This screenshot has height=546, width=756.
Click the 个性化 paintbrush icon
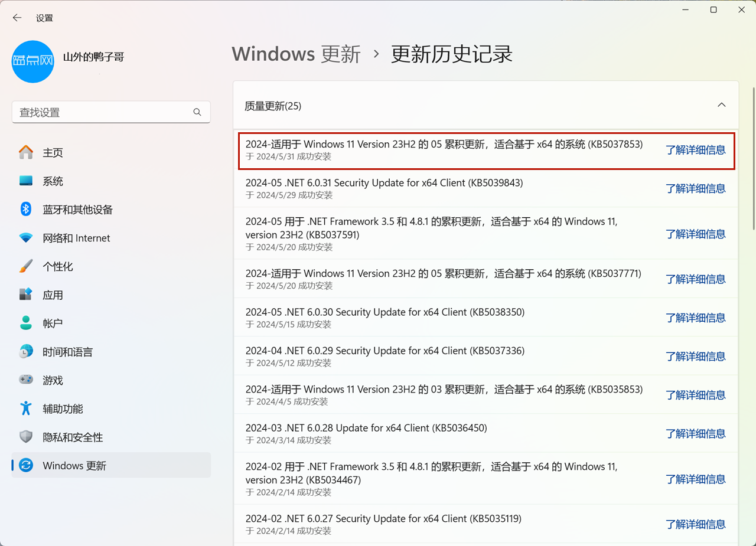pyautogui.click(x=26, y=266)
